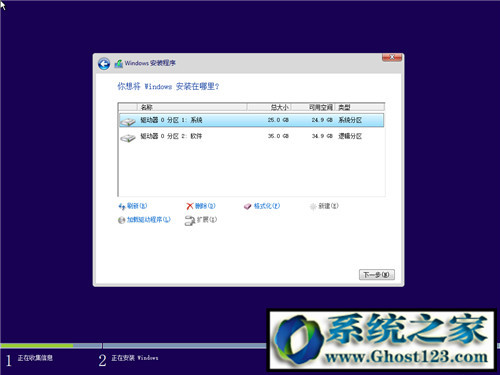This screenshot has height=375, width=500.
Task: Click the 系统分区 type cell
Action: [350, 120]
